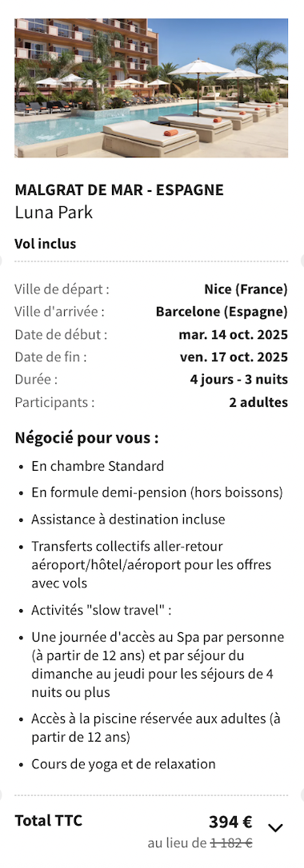Click the Cours de yoga et de relaxation item

(x=123, y=764)
